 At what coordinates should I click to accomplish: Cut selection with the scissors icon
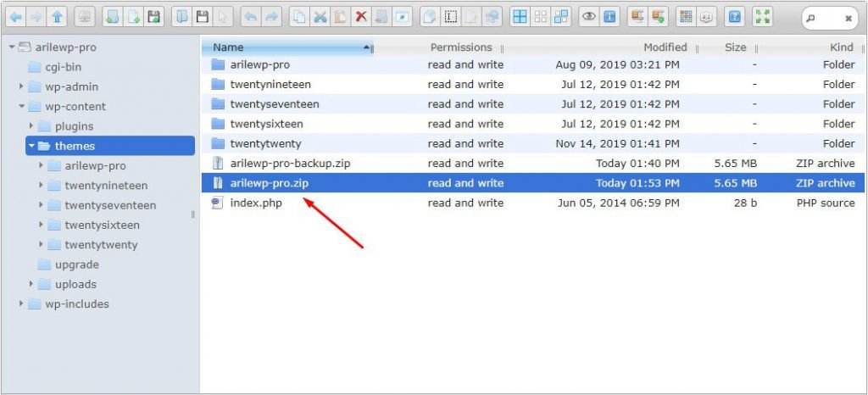click(x=320, y=17)
